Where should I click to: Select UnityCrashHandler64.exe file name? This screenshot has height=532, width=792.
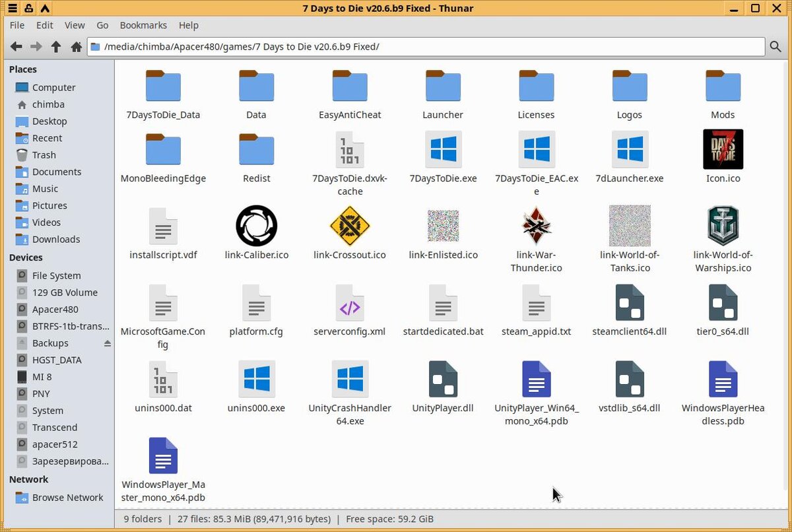tap(350, 415)
